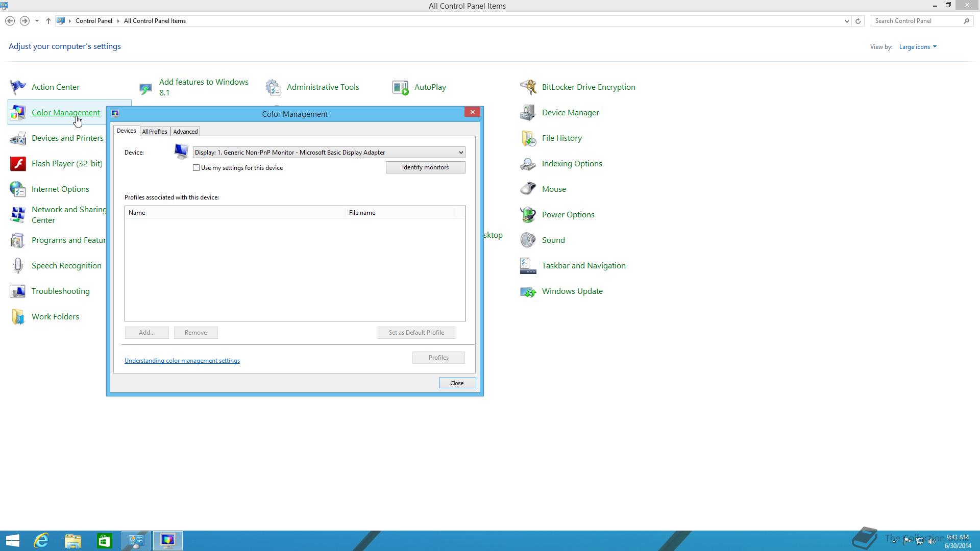Image resolution: width=980 pixels, height=551 pixels.
Task: Click the File name column header
Action: (x=401, y=213)
